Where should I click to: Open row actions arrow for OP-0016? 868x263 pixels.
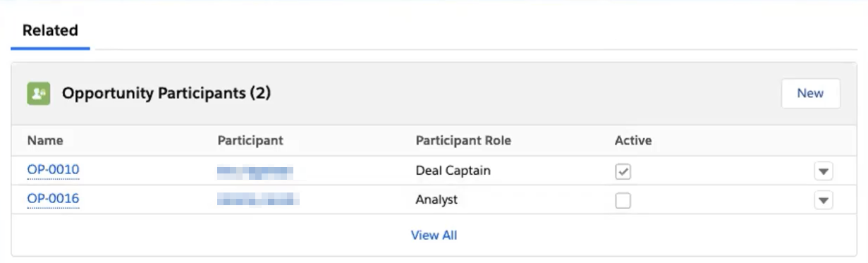point(823,200)
